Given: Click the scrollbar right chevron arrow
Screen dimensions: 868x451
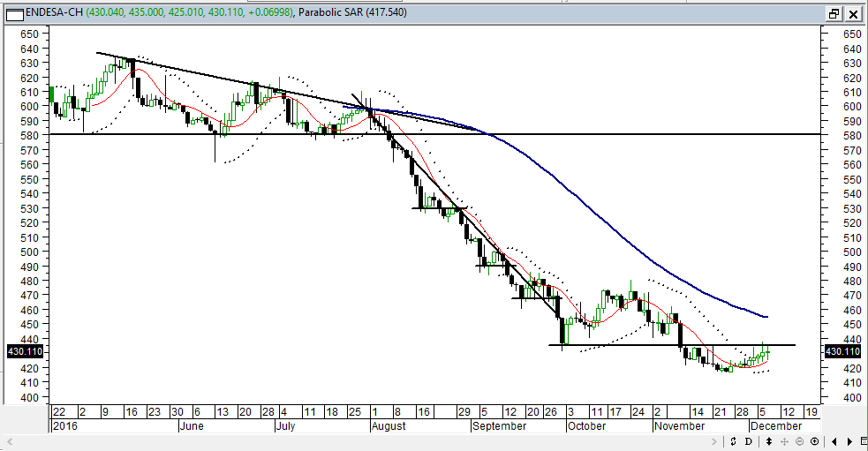Looking at the screenshot, I should (x=714, y=441).
